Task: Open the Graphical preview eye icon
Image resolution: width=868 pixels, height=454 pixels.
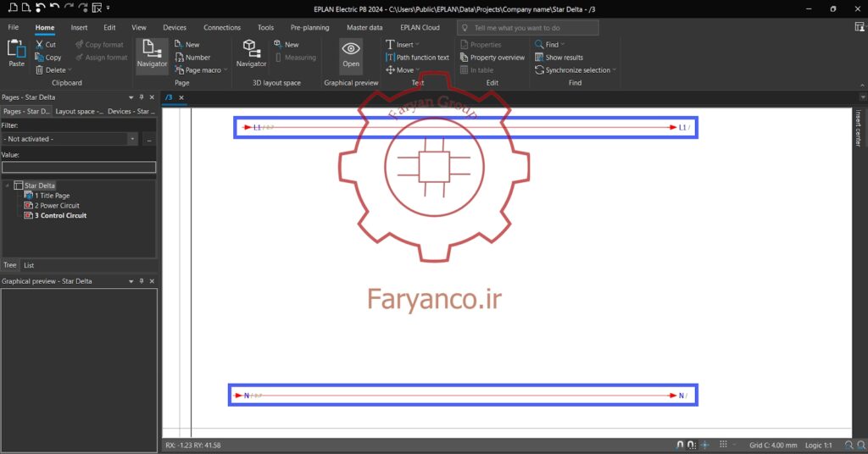Action: tap(351, 49)
